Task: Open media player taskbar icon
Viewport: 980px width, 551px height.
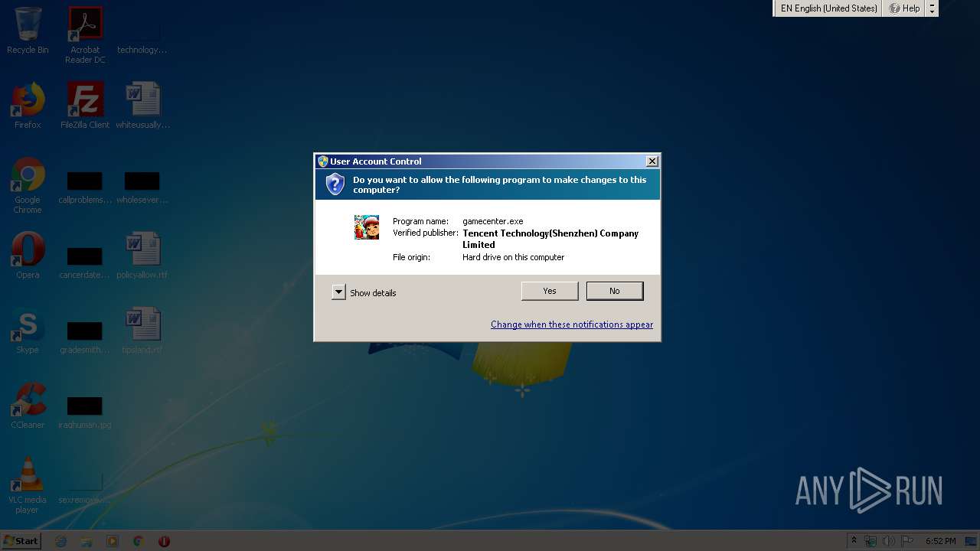Action: point(113,541)
